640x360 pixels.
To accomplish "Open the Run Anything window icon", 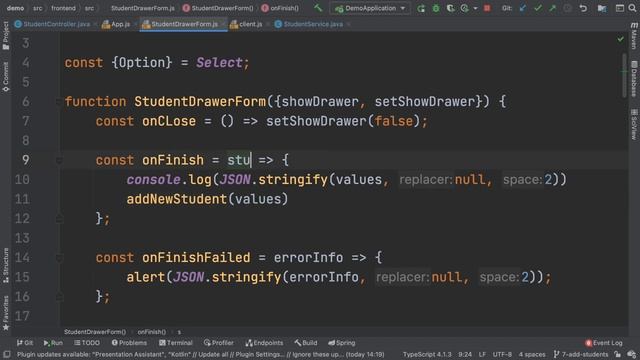I will point(619,8).
